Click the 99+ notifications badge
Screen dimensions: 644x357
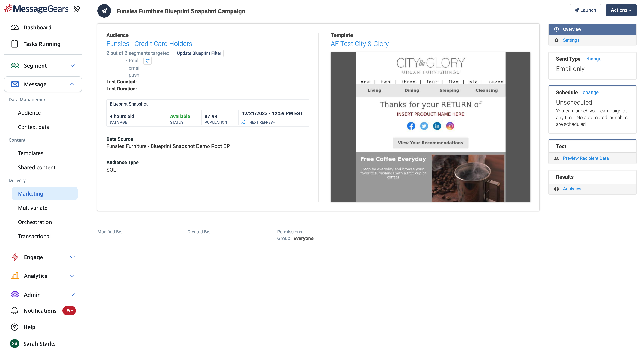tap(69, 311)
